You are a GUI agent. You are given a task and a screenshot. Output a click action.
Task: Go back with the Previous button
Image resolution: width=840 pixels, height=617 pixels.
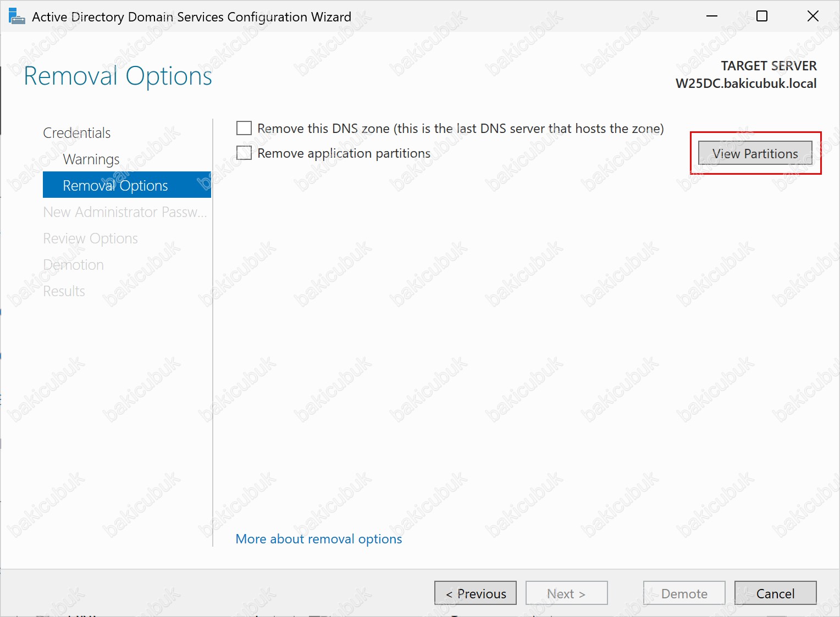point(476,593)
